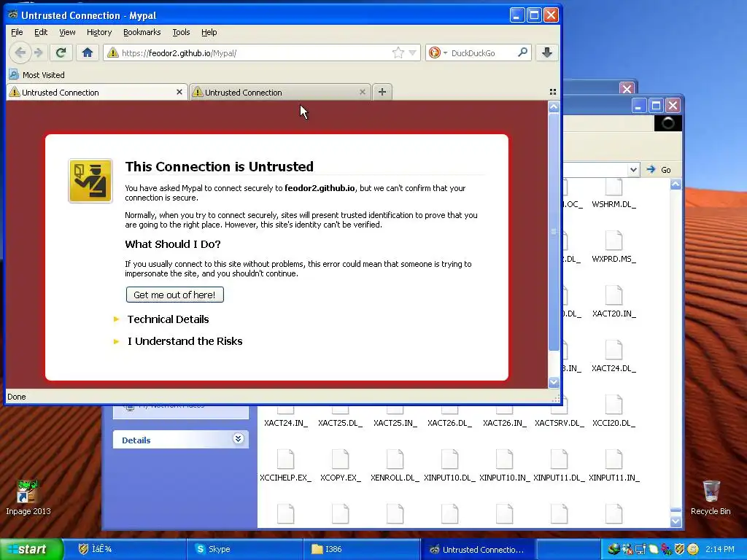Screen dimensions: 747x560
Task: Open a new tab with plus button
Action: click(382, 92)
